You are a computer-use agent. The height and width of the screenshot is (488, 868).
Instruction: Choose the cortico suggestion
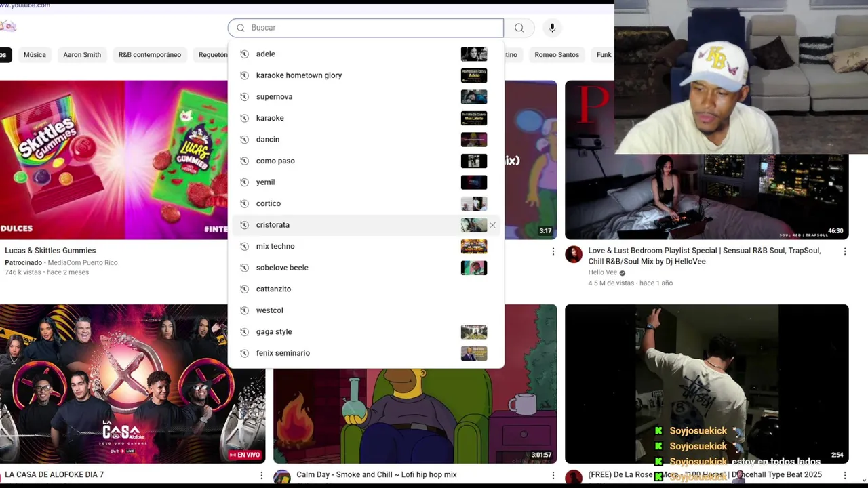pos(366,203)
